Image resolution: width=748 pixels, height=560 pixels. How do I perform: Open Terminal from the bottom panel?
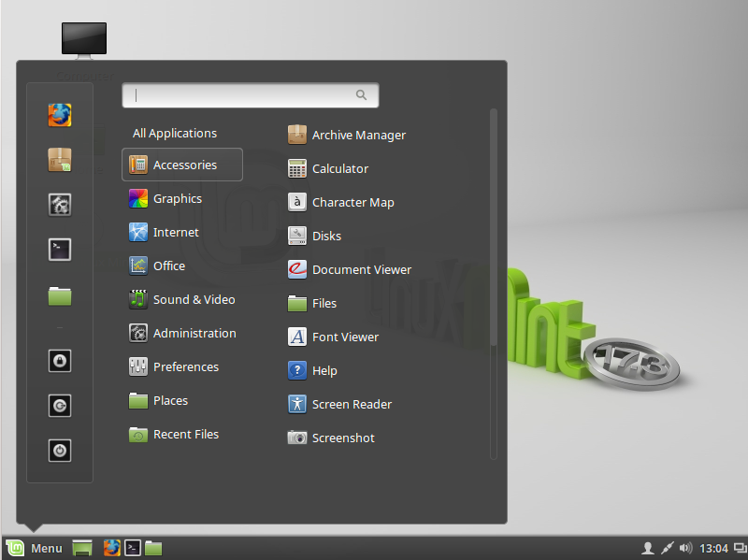pyautogui.click(x=133, y=548)
